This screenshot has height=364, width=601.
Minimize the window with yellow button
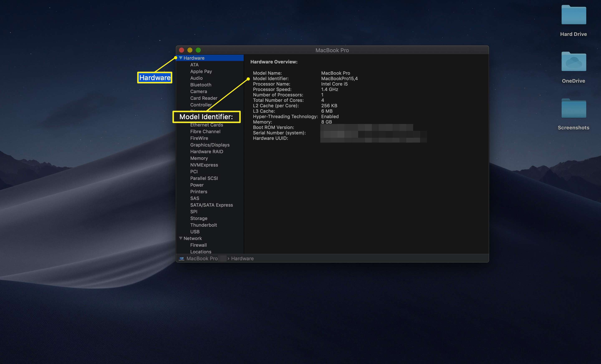tap(190, 50)
